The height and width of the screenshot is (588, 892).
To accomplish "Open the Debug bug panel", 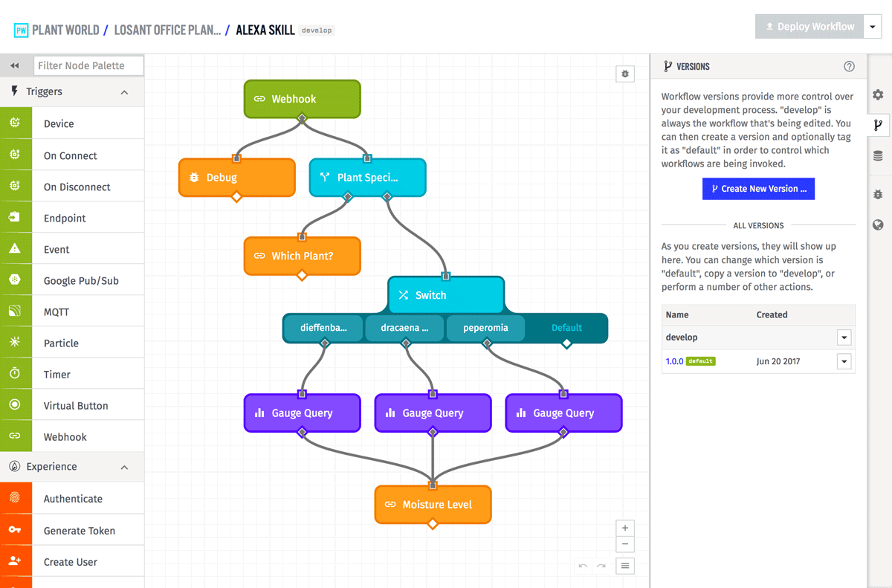I will 878,194.
